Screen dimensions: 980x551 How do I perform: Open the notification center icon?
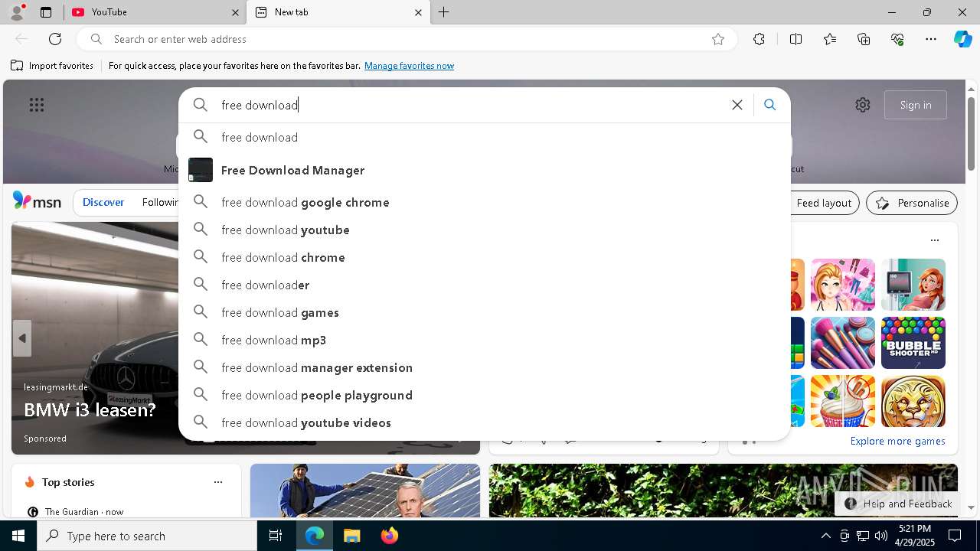[955, 536]
